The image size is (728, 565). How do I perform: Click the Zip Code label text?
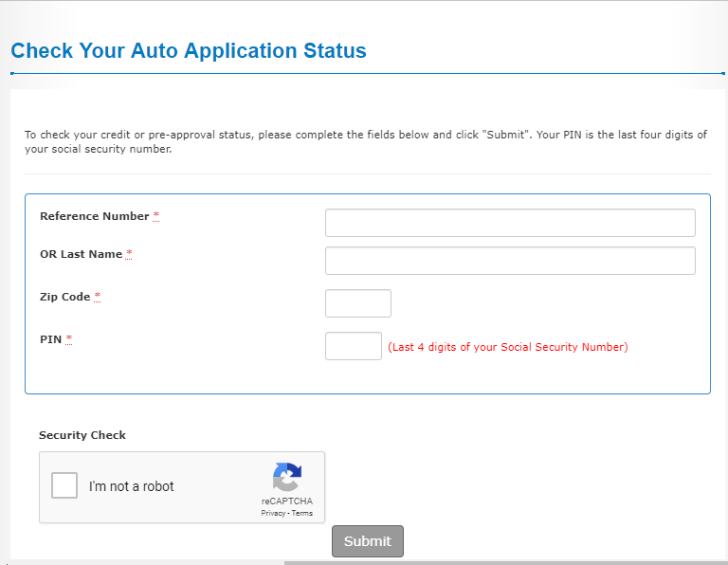64,297
